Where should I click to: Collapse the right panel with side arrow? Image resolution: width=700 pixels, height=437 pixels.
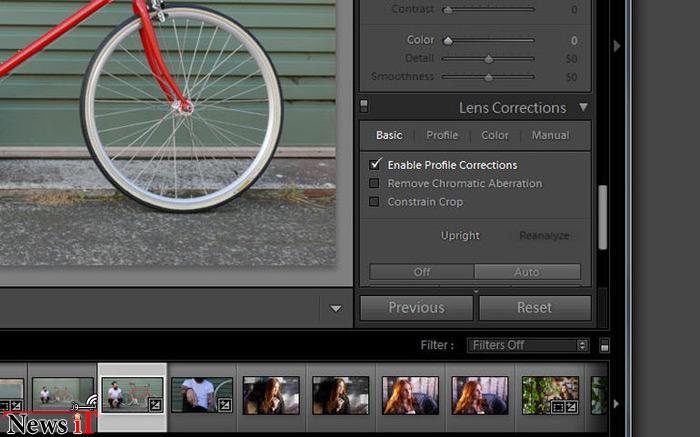(x=617, y=46)
